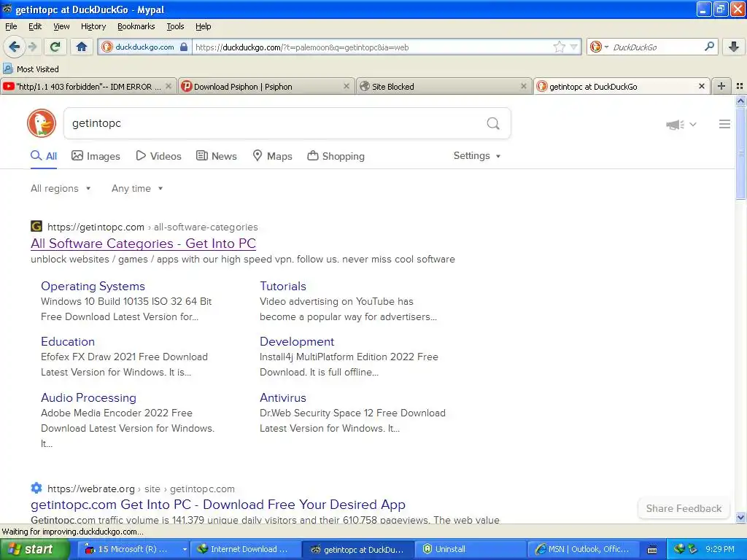Open the Most Visited bookmarks folder

click(x=31, y=69)
